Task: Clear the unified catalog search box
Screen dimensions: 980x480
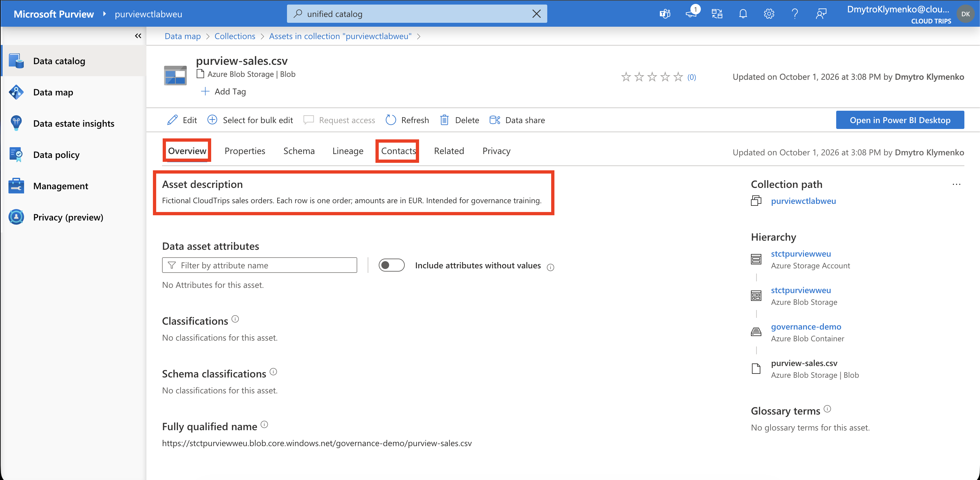Action: click(x=537, y=14)
